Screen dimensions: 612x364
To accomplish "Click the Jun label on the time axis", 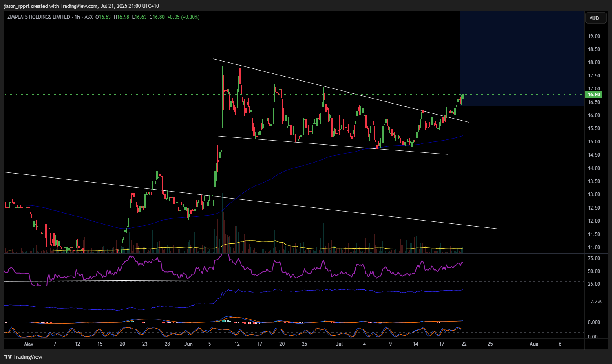I will pyautogui.click(x=188, y=344).
